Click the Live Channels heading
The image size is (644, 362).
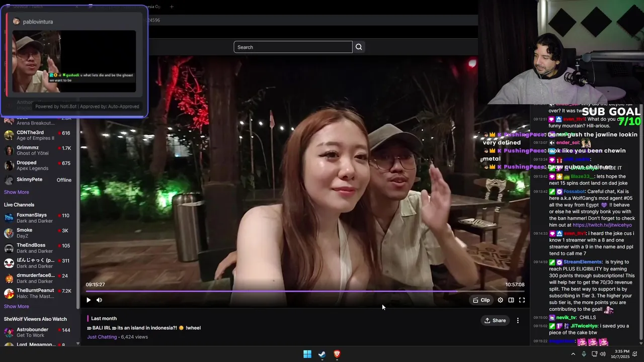[x=19, y=205]
